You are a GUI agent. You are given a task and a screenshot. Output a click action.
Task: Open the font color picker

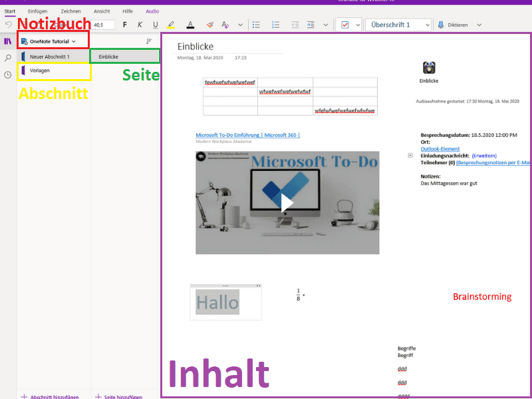coord(190,25)
